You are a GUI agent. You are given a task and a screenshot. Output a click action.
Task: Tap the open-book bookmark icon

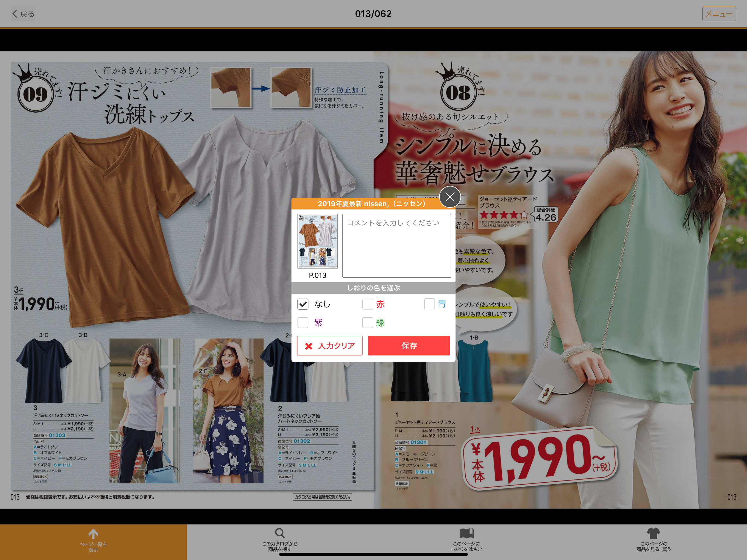click(467, 533)
